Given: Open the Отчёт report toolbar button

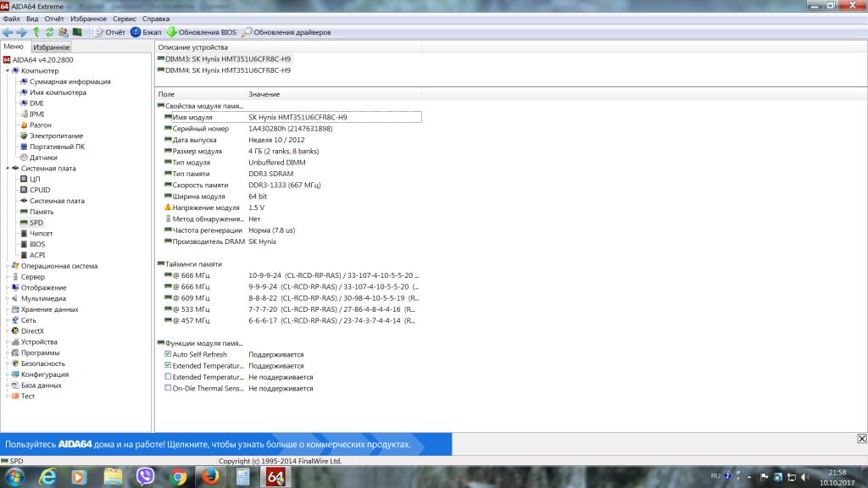Looking at the screenshot, I should (x=108, y=32).
